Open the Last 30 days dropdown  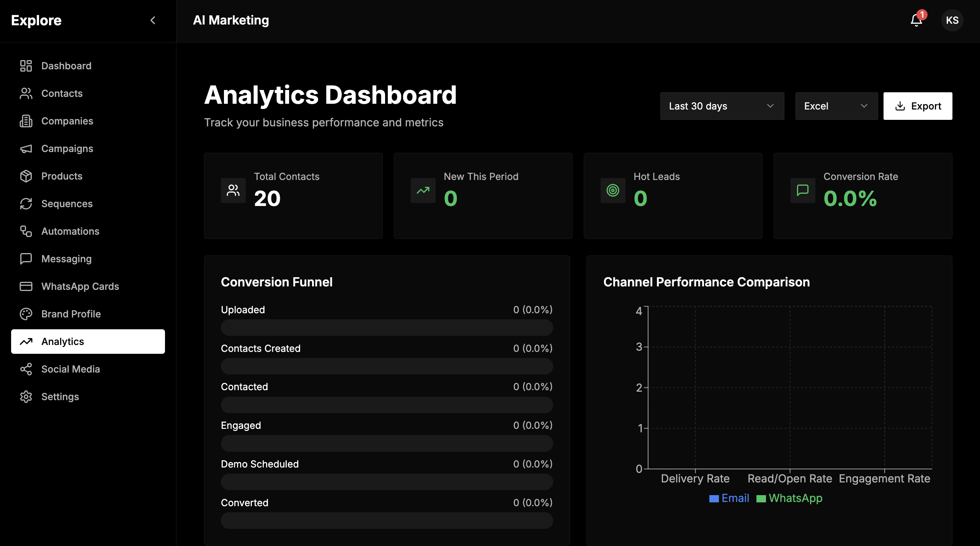tap(722, 106)
